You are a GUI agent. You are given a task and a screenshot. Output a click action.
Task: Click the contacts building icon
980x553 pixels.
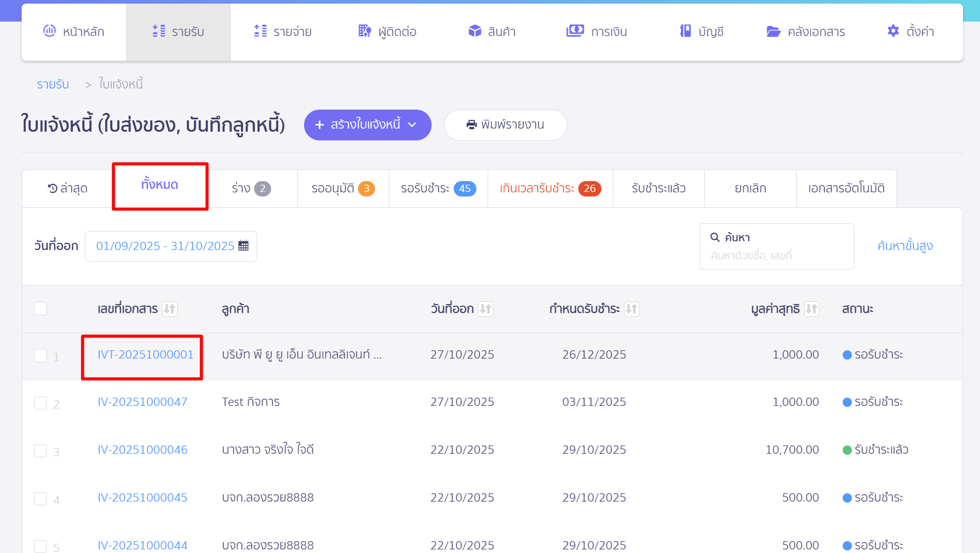364,31
